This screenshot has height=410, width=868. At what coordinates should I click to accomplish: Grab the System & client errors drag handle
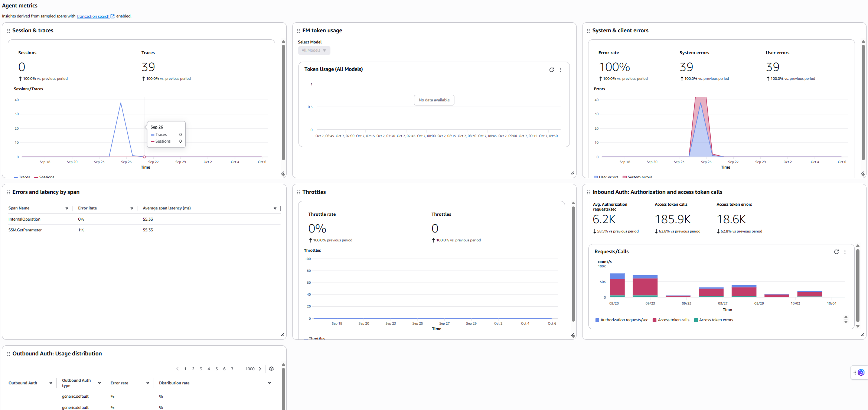[588, 30]
